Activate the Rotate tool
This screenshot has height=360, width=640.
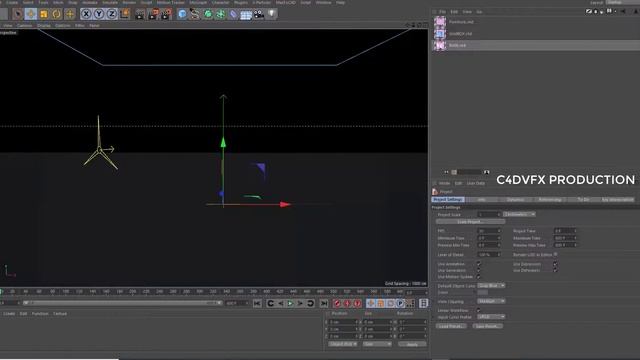point(57,14)
